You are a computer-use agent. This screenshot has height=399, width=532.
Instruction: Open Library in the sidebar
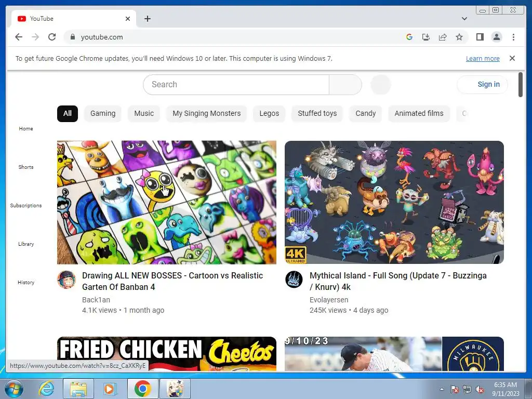26,244
